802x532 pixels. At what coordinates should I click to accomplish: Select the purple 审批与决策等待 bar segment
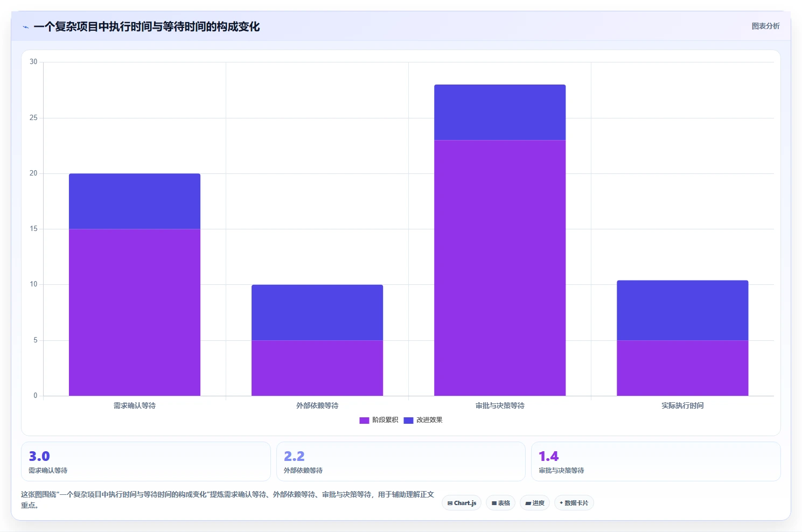click(x=500, y=268)
